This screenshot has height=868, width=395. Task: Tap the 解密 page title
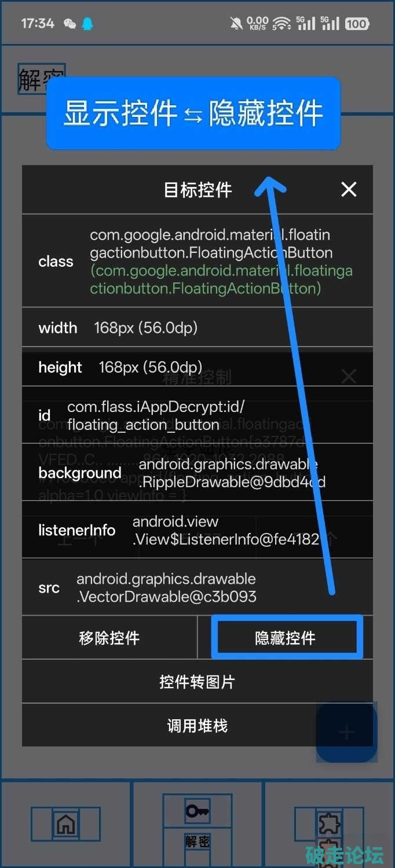coord(41,79)
